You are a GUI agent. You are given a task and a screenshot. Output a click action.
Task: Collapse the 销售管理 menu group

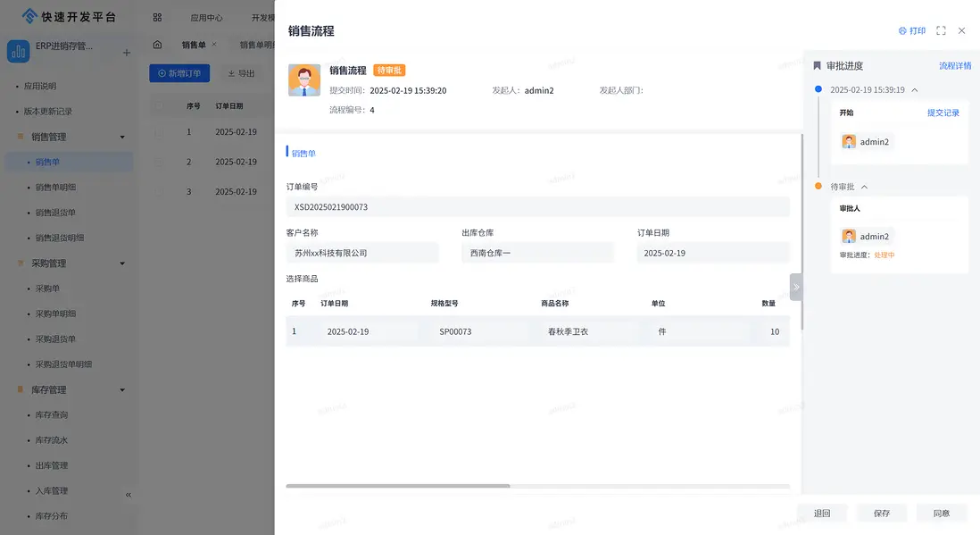pyautogui.click(x=122, y=137)
